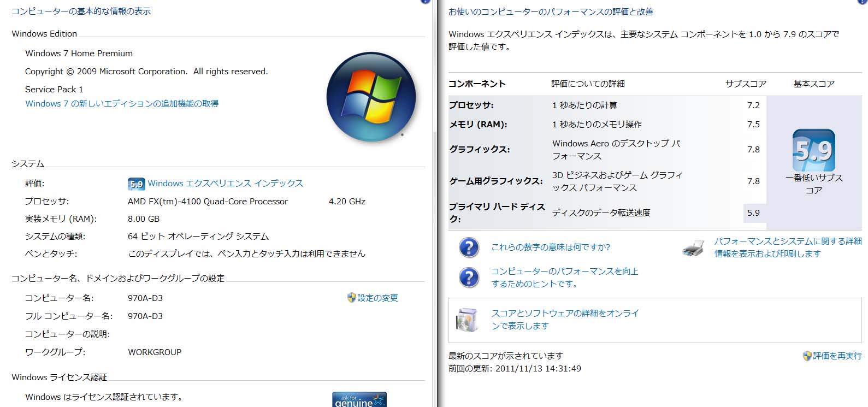Open コンピューターのパフォーマンスを向上するためのヒント link
This screenshot has height=407, width=868.
564,278
